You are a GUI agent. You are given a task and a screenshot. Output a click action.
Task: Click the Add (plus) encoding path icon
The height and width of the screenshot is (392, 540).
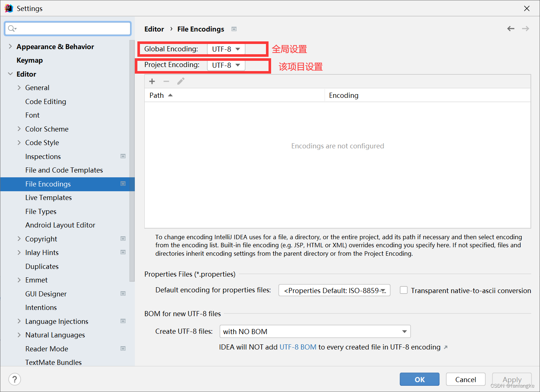click(x=152, y=81)
